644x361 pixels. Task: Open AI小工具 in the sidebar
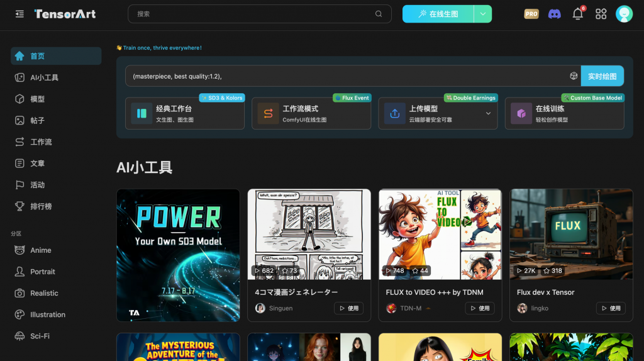coord(56,77)
